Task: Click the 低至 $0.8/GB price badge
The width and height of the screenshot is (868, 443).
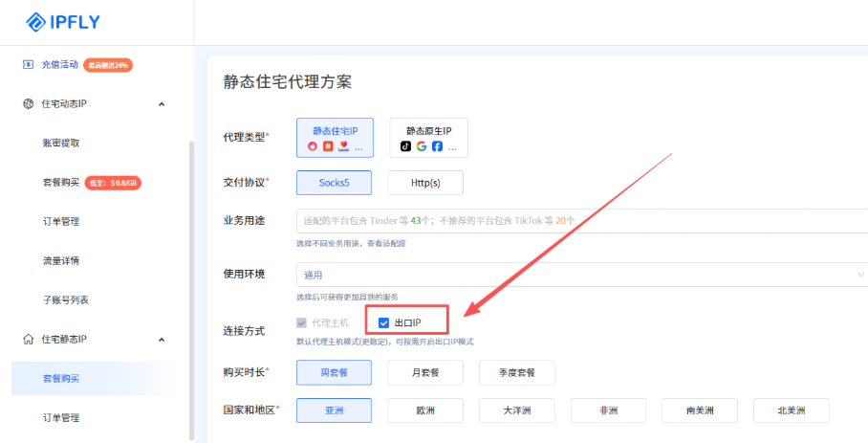Action: 113,183
